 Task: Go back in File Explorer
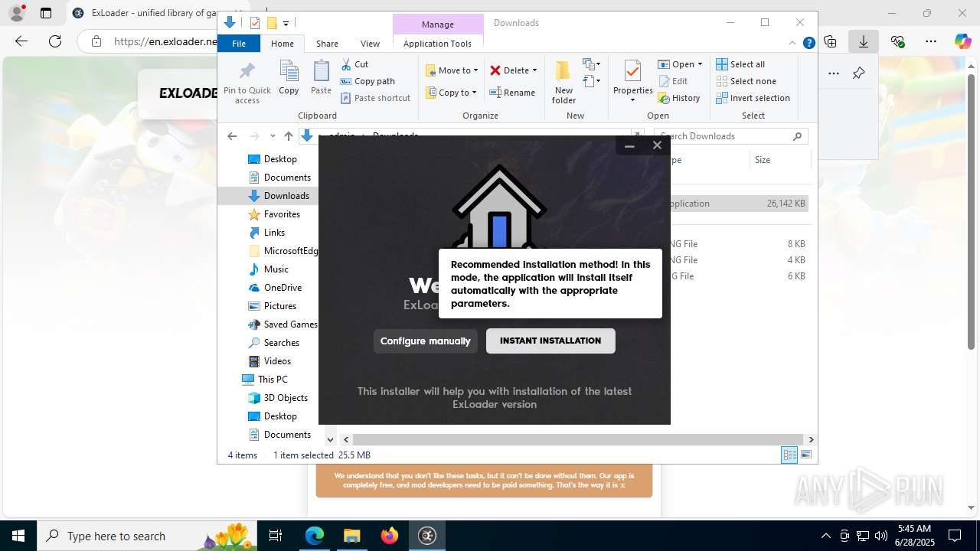(x=232, y=136)
